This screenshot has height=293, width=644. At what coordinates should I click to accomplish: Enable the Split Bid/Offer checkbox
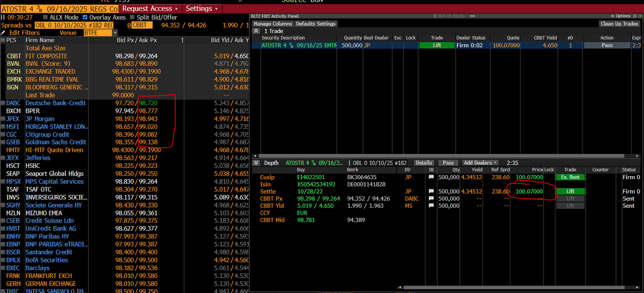coord(133,18)
